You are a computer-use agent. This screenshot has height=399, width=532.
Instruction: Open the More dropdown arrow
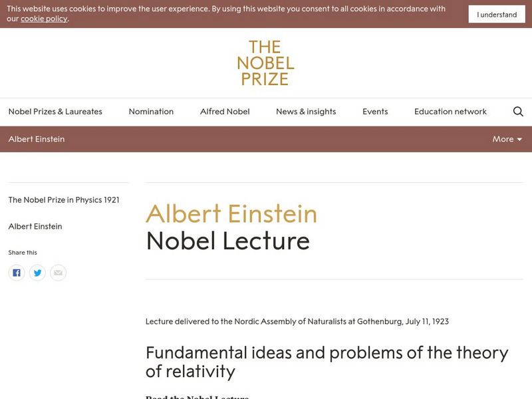521,139
